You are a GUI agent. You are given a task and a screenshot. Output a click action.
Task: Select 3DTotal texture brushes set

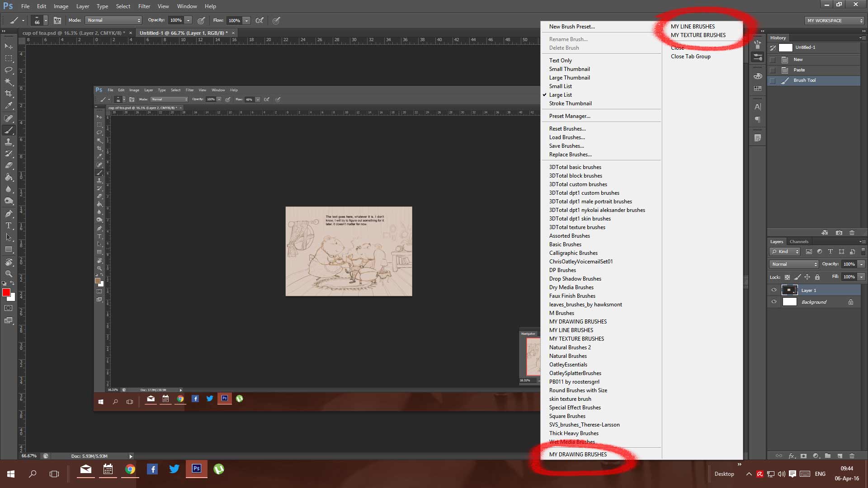pos(577,227)
